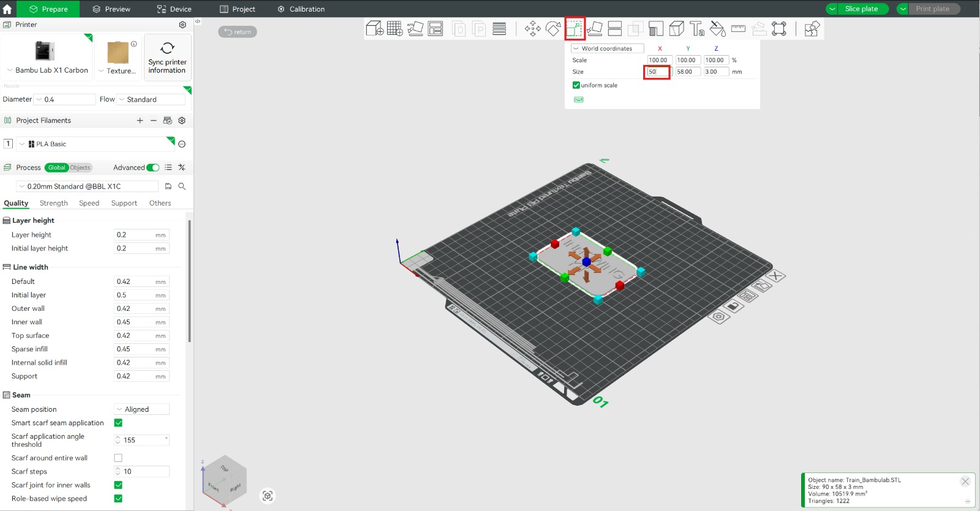Select the Color painting bucket tool
980x511 pixels.
tap(717, 29)
